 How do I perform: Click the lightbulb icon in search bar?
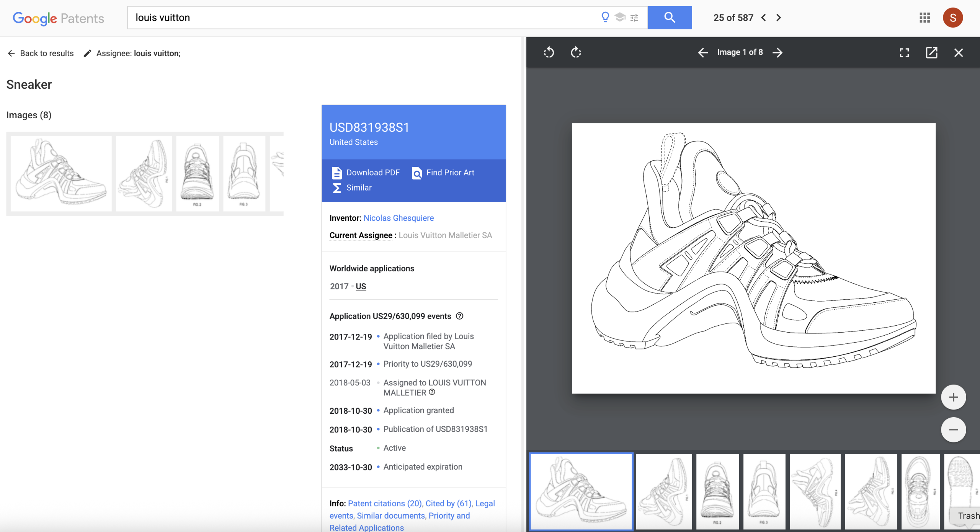point(605,17)
